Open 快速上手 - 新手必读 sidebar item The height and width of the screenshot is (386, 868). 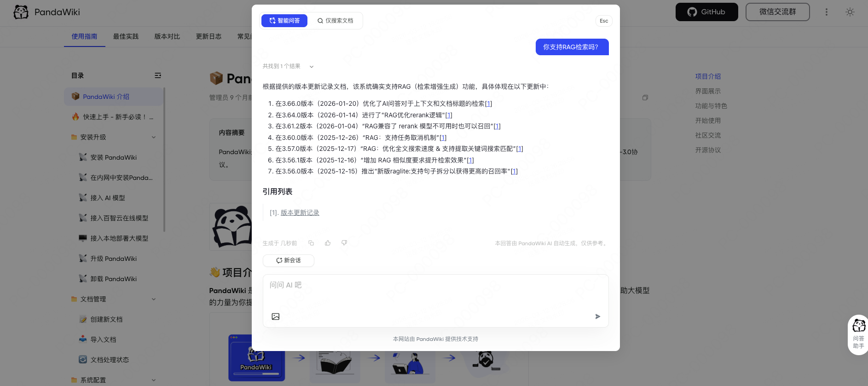click(x=113, y=117)
